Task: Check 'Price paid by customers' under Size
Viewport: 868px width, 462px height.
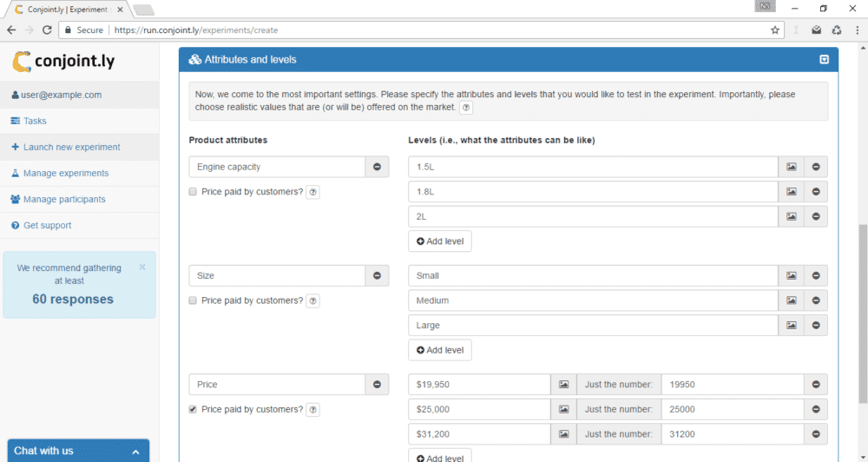Action: pyautogui.click(x=194, y=300)
